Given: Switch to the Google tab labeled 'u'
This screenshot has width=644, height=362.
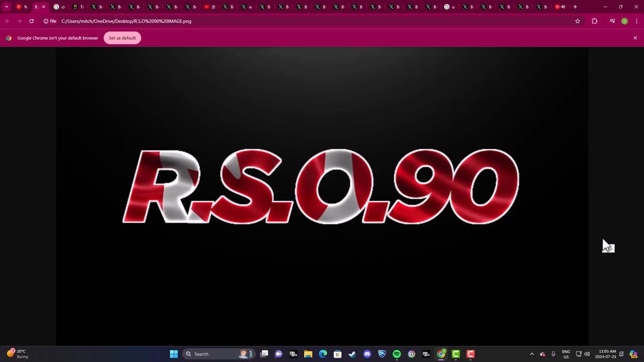Looking at the screenshot, I should click(x=450, y=7).
